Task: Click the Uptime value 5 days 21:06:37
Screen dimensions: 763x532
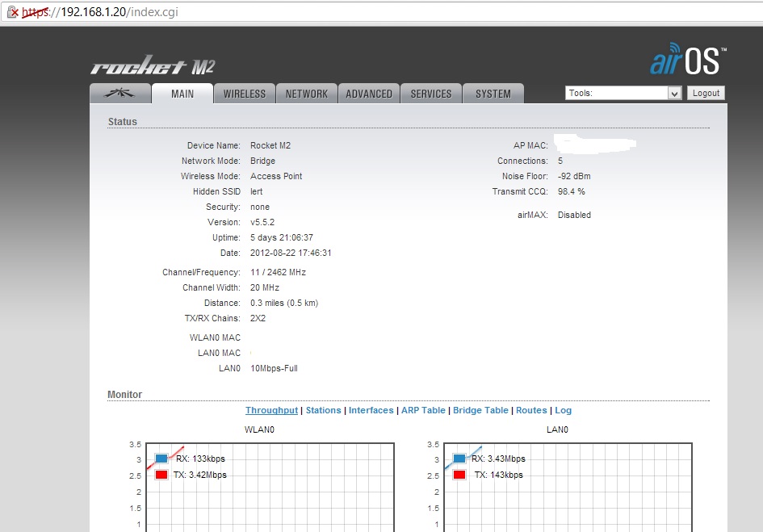Action: coord(282,237)
